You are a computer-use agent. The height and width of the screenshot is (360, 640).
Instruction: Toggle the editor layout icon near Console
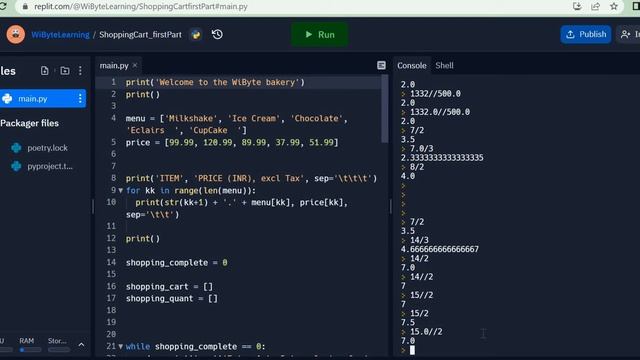click(x=381, y=65)
